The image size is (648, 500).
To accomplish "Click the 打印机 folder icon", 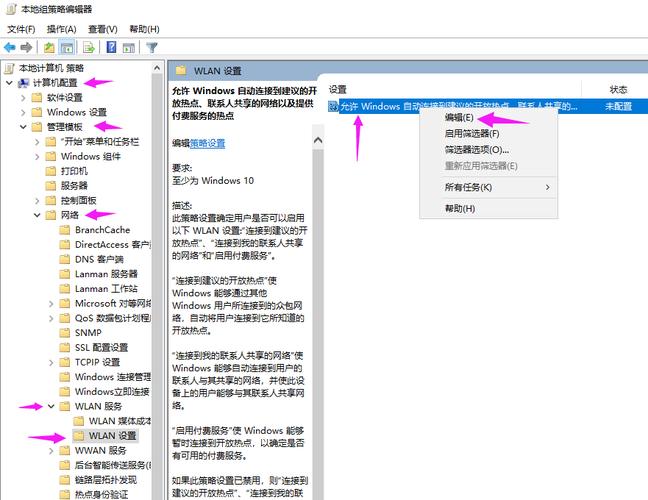I will [x=51, y=171].
